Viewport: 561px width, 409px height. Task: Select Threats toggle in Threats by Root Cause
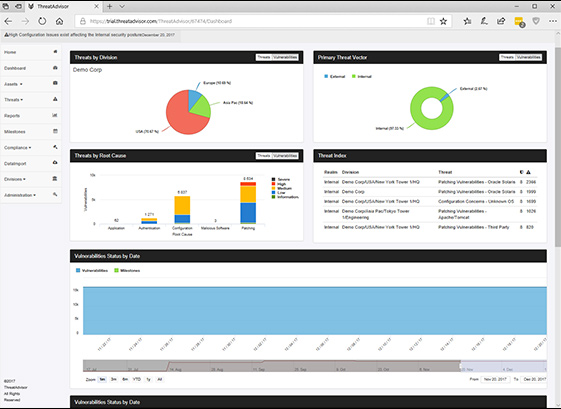[x=264, y=156]
